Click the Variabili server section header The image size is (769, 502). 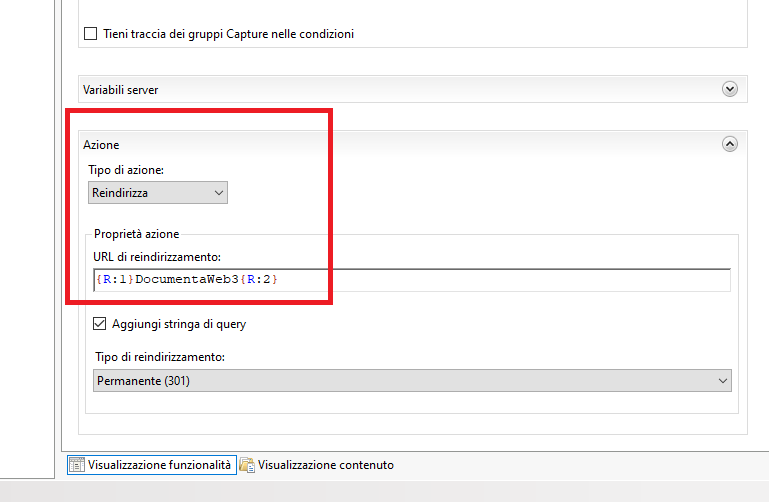click(413, 89)
